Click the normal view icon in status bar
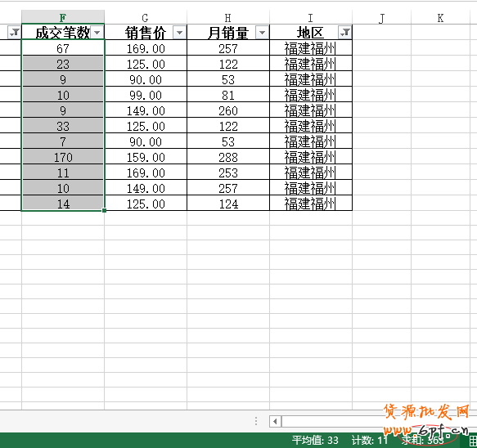This screenshot has width=477, height=448. point(474,441)
